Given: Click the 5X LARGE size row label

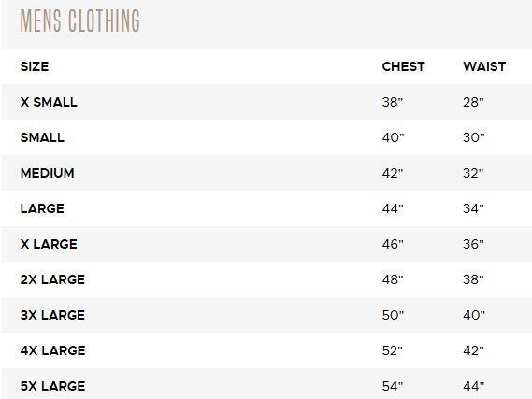Looking at the screenshot, I should [x=53, y=386].
